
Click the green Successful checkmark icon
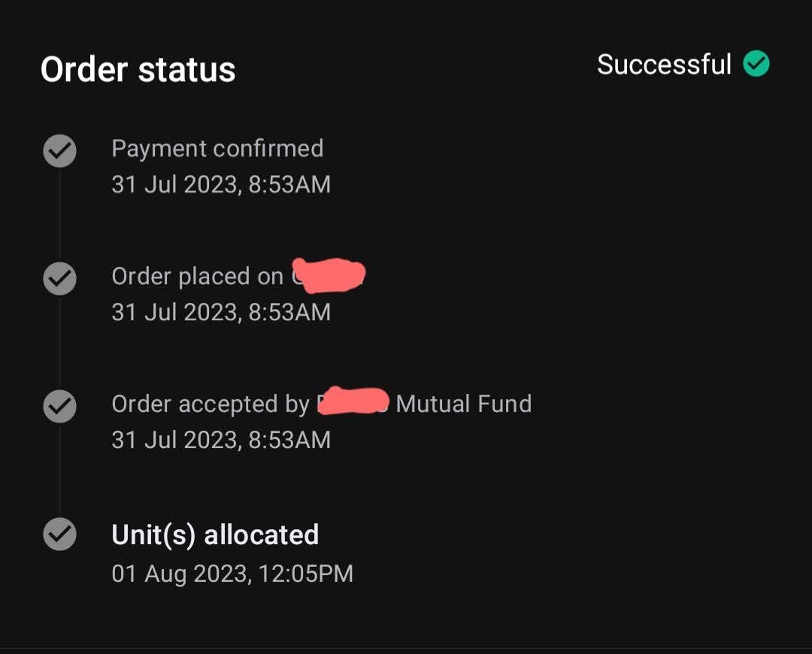tap(756, 64)
